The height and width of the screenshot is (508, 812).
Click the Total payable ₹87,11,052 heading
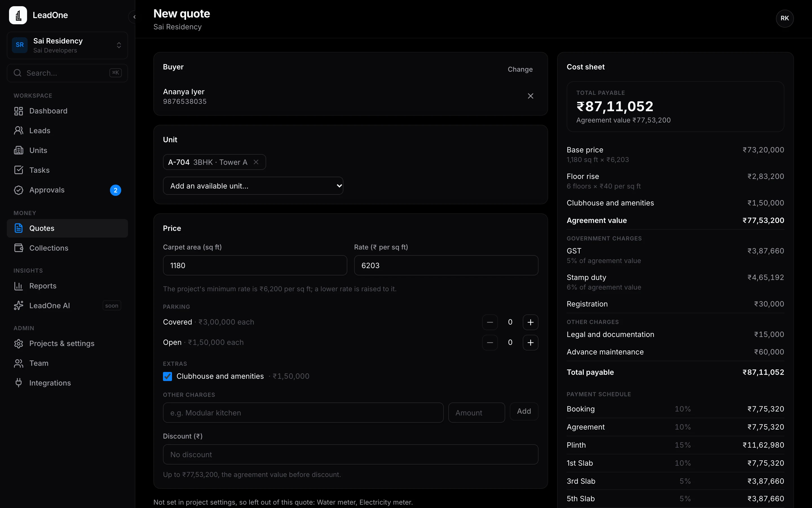coord(615,106)
